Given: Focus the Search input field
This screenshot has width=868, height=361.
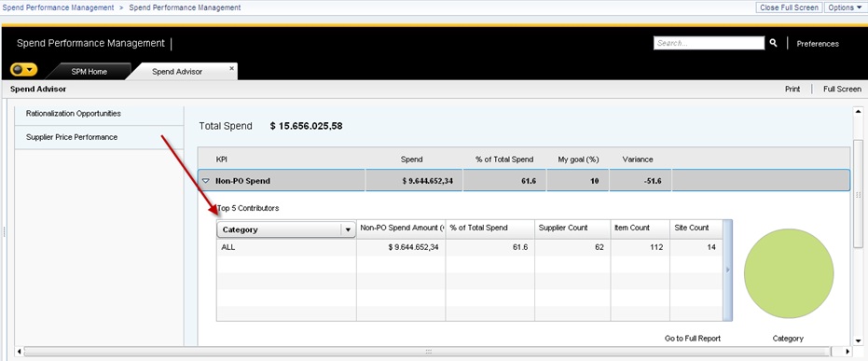Looking at the screenshot, I should 709,43.
